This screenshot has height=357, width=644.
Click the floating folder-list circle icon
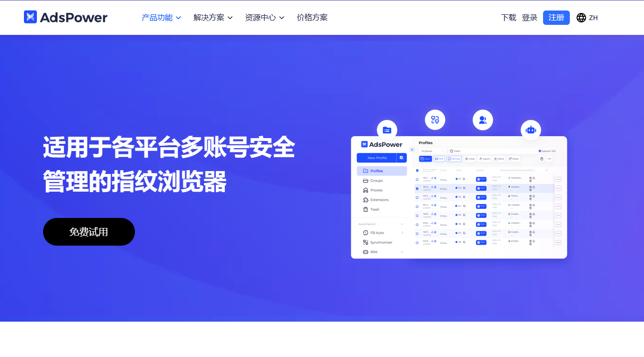387,130
